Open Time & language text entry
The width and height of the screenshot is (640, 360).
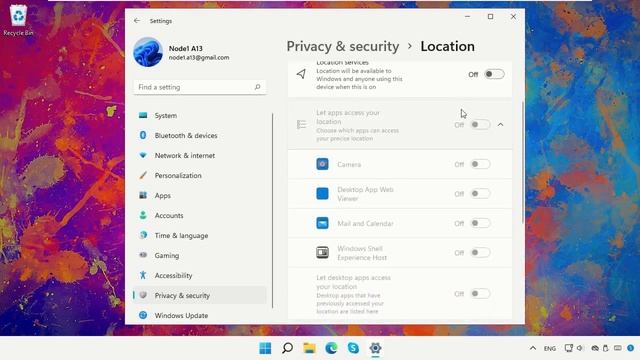pos(181,236)
